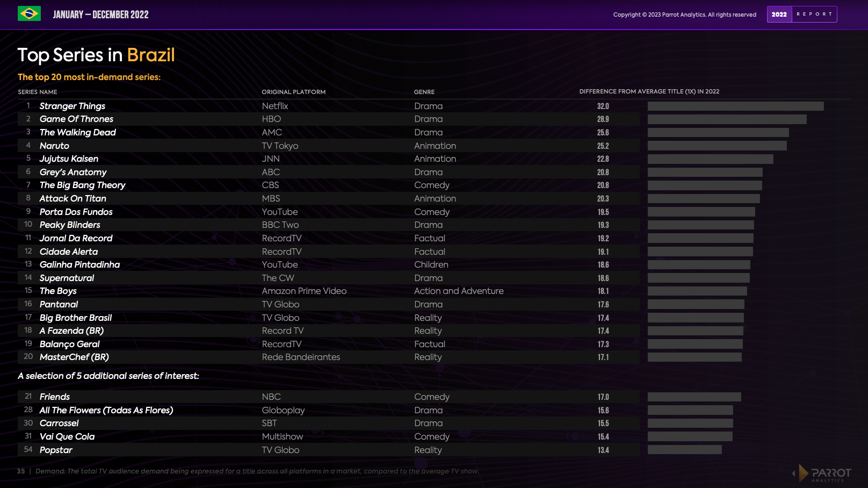Click the 'Genre' column header
Image resolution: width=868 pixels, height=488 pixels.
424,92
